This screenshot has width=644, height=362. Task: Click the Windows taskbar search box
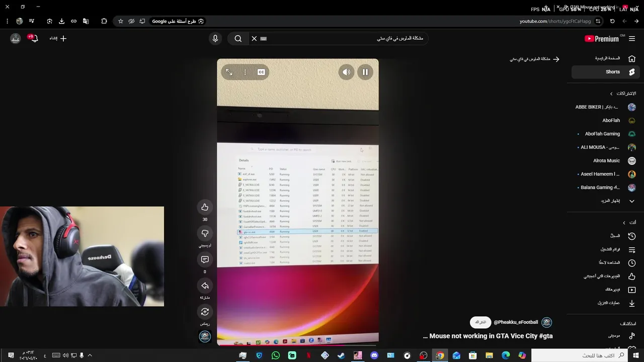[579, 355]
